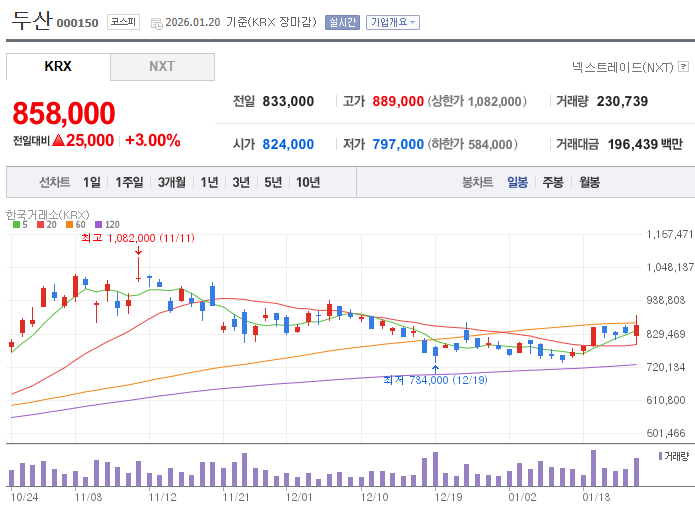Click the 하한가 584,000 text

(472, 144)
